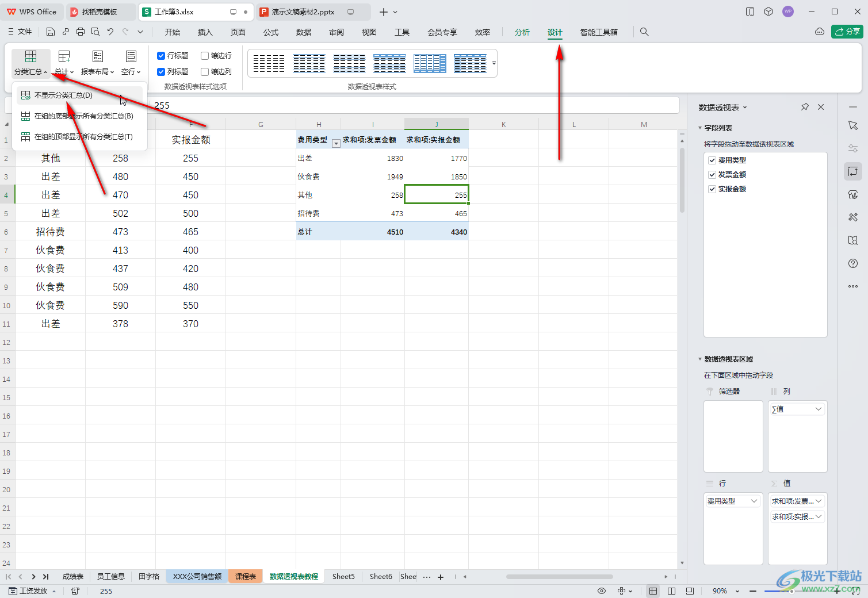Viewport: 868px width, 598px height.
Task: Open the 报表布局 report layout dropdown
Action: (97, 63)
